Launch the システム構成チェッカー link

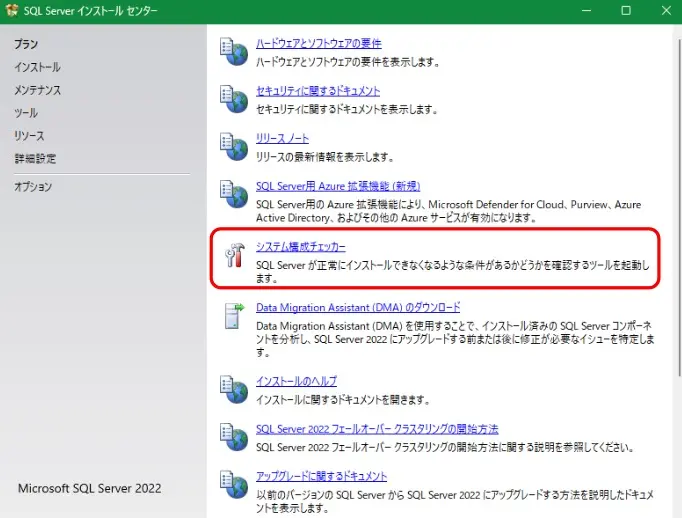point(301,247)
